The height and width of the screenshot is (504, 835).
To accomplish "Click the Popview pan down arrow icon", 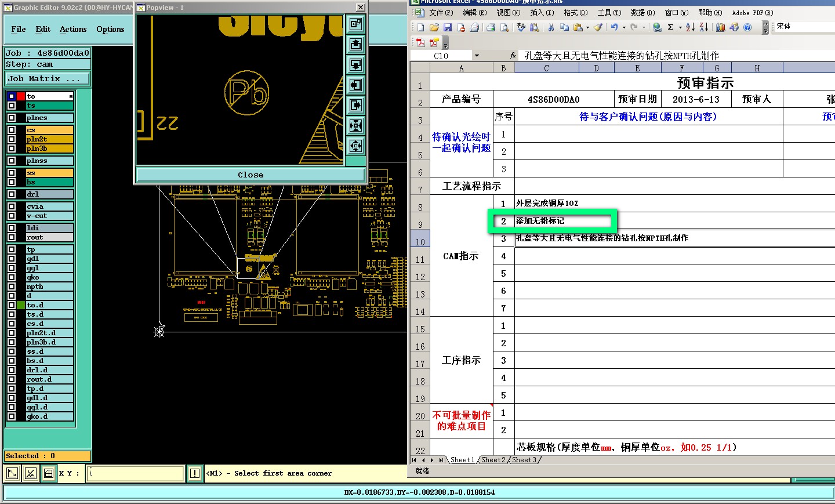I will (355, 64).
